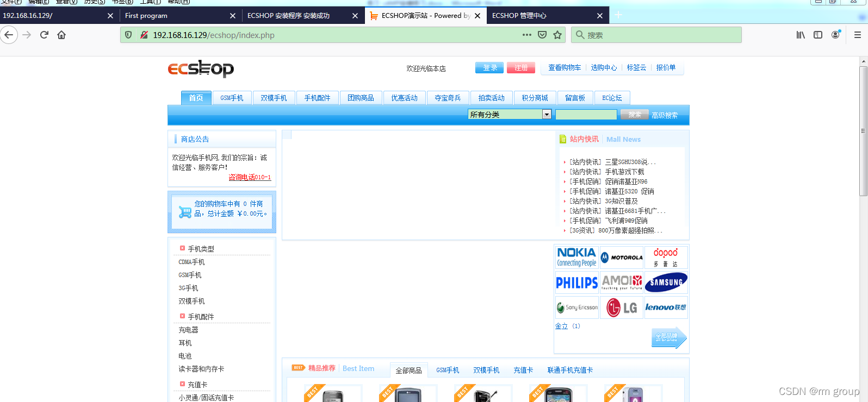Toggle the sidebar view icon
Image resolution: width=868 pixels, height=402 pixels.
pyautogui.click(x=818, y=35)
